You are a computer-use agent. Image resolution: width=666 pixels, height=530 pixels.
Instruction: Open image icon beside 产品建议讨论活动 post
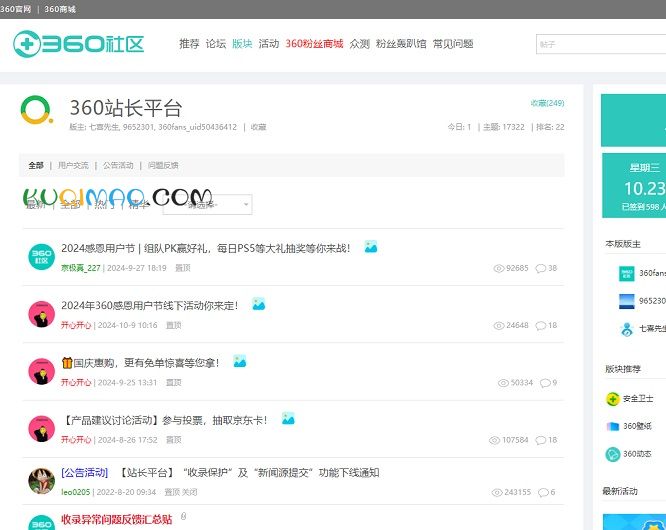point(288,419)
